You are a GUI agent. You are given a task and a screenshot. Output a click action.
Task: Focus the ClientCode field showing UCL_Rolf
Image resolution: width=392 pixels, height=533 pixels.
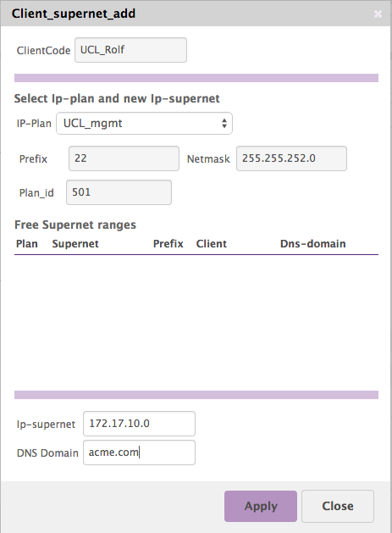(x=130, y=50)
